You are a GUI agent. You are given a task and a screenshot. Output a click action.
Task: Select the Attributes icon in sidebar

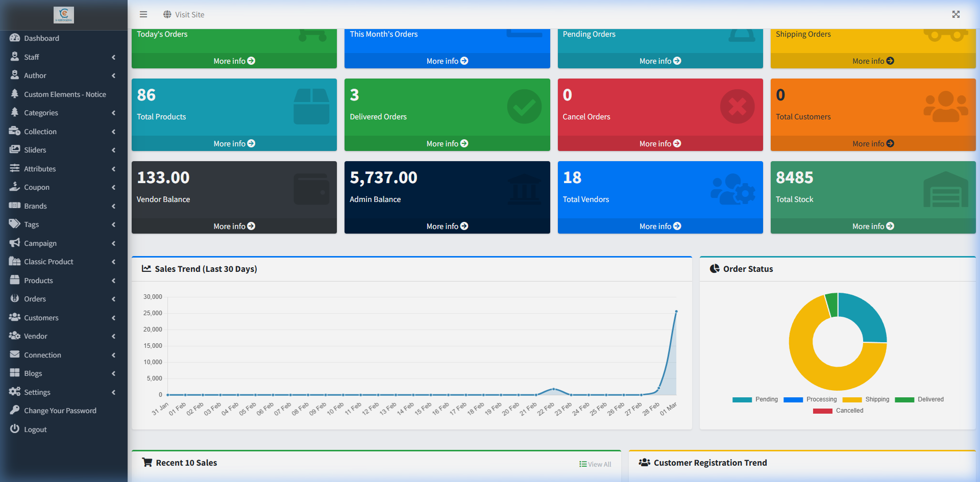pyautogui.click(x=15, y=168)
